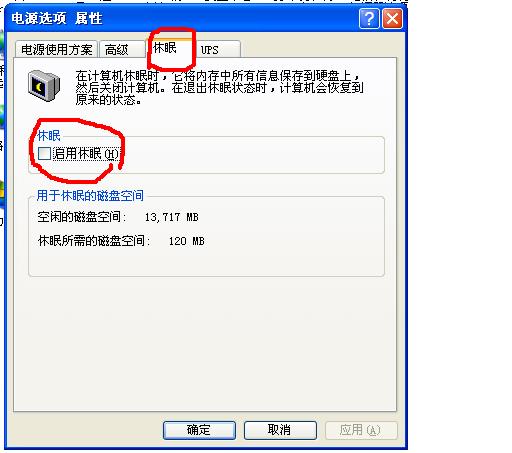Click the blue question mark help button
The height and width of the screenshot is (453, 512).
tap(369, 19)
